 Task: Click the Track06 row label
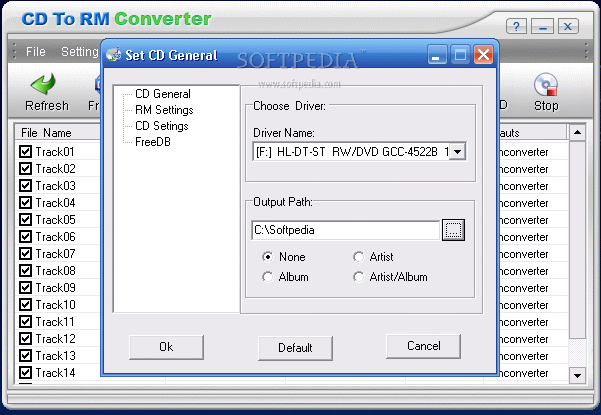click(56, 237)
